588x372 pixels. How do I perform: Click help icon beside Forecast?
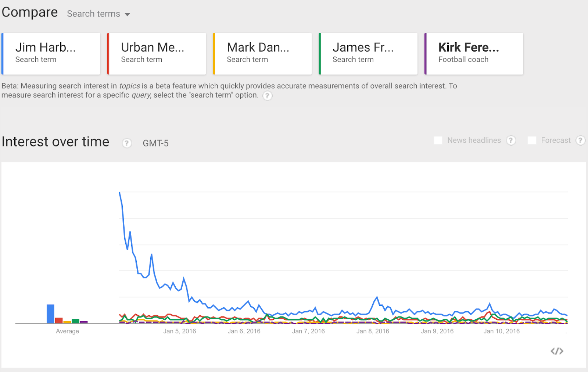[x=580, y=140]
